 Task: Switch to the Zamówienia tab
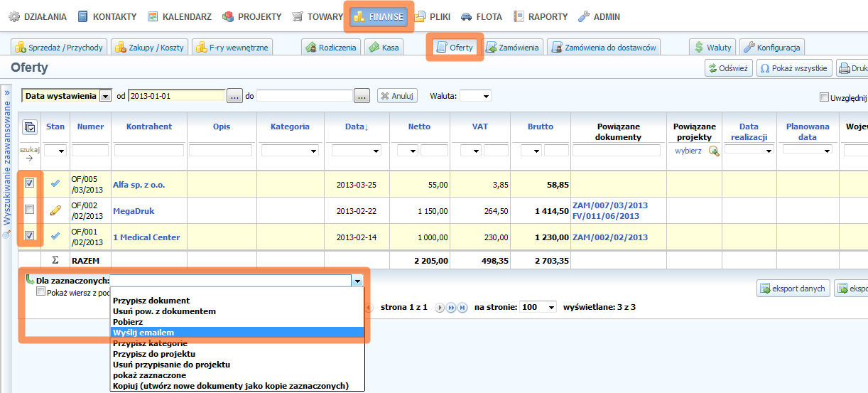513,48
